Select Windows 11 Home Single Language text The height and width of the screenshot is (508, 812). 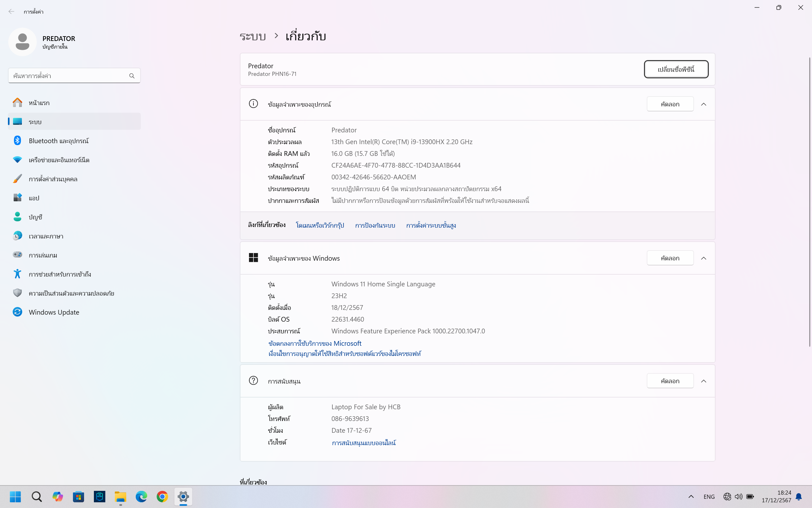pyautogui.click(x=383, y=284)
